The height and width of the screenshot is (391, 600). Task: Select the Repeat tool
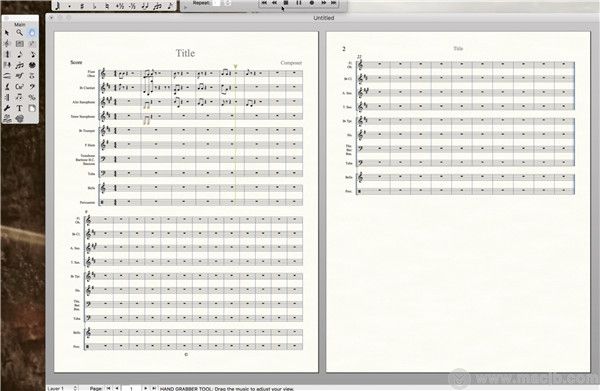pos(7,97)
